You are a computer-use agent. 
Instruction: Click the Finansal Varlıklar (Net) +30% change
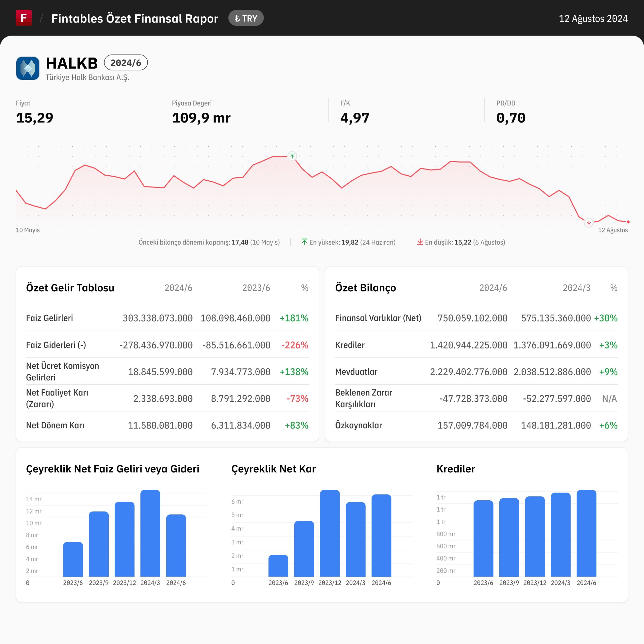click(x=606, y=318)
